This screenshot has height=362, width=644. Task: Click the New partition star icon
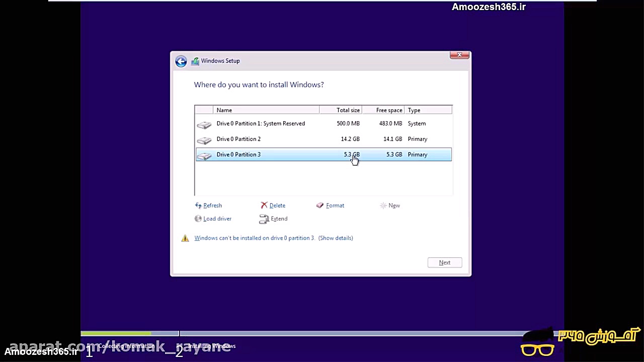point(383,205)
